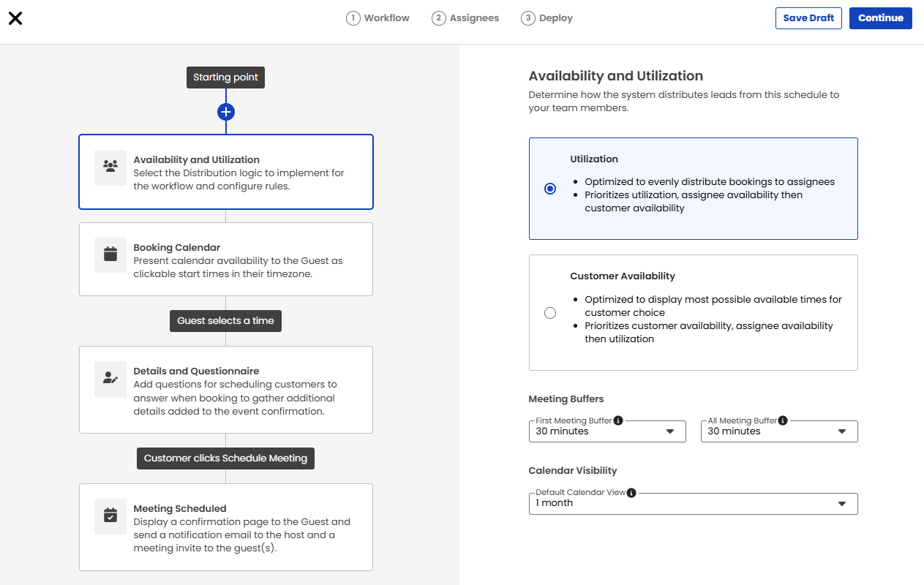
Task: Click the Details and Questionnaire pencil icon
Action: 110,378
